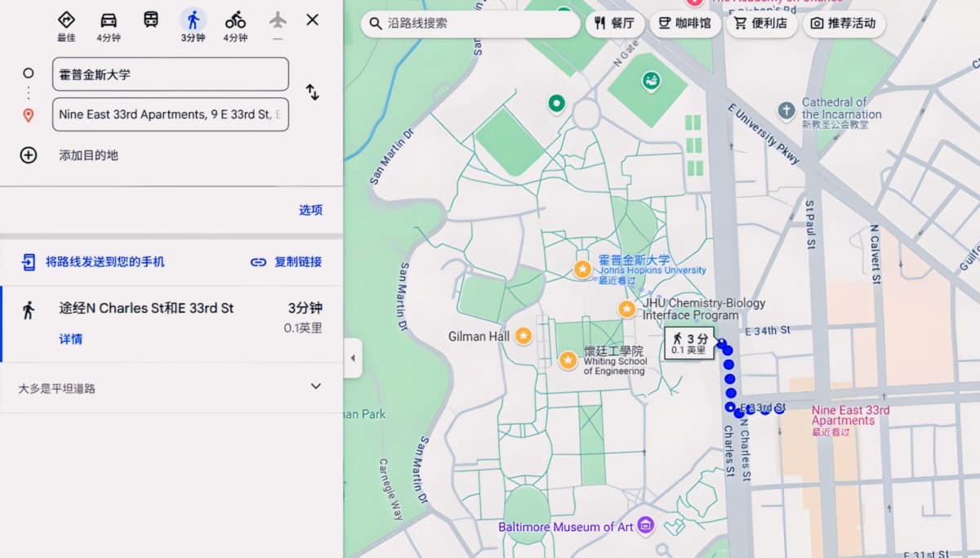
Task: Click the walking figure icon beside route
Action: (x=29, y=310)
